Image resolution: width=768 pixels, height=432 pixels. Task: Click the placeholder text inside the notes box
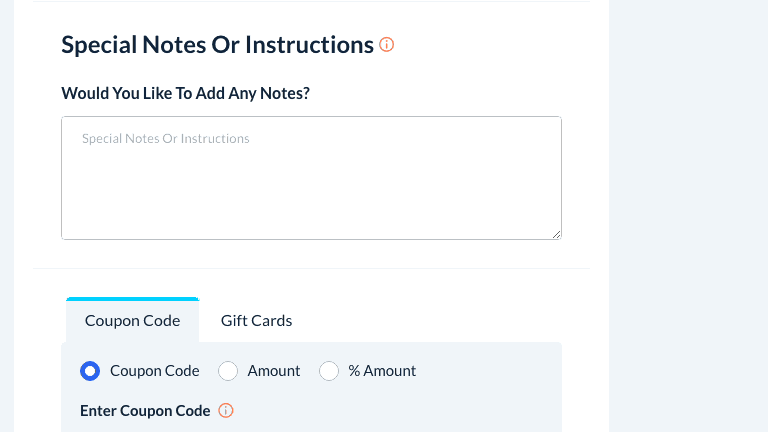pos(166,139)
